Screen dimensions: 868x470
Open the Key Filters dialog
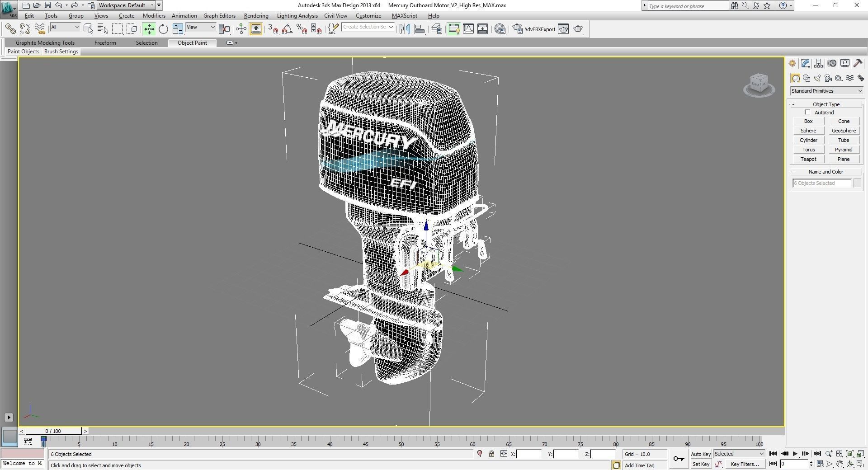click(745, 464)
